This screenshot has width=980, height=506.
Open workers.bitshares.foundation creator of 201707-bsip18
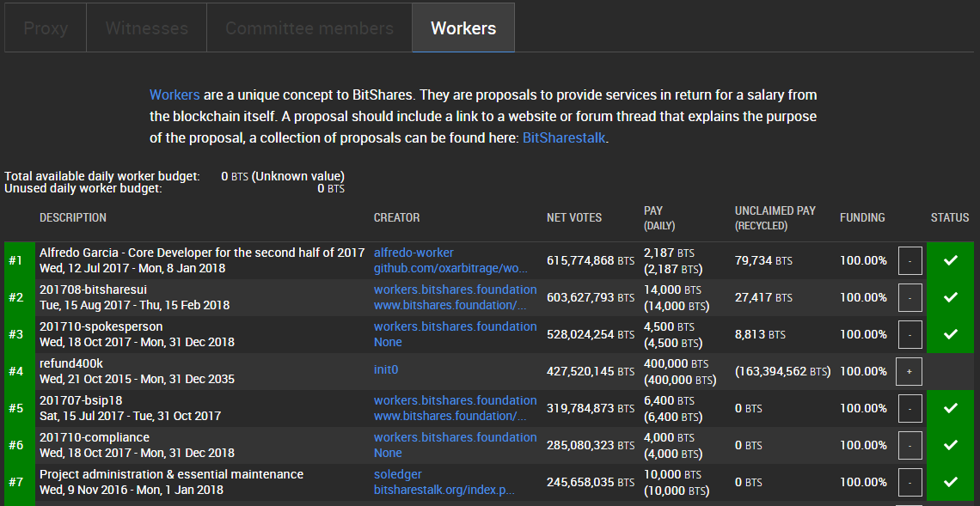point(455,399)
